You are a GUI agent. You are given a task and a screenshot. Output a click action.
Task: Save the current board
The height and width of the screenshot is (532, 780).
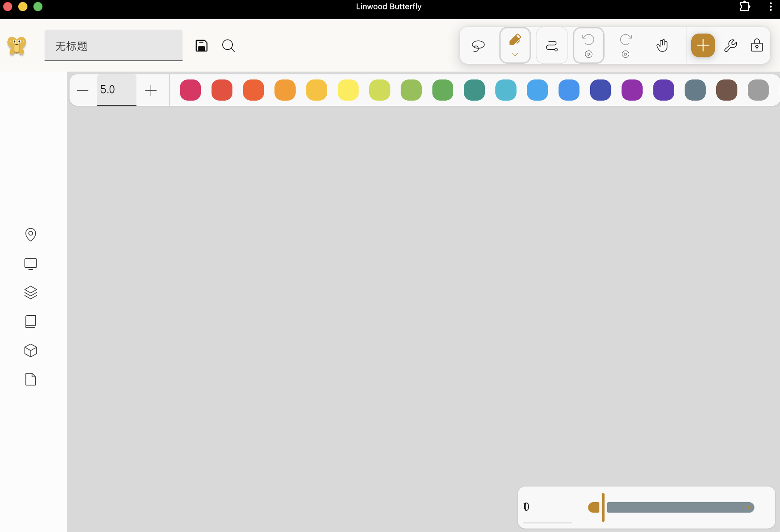[x=201, y=45]
